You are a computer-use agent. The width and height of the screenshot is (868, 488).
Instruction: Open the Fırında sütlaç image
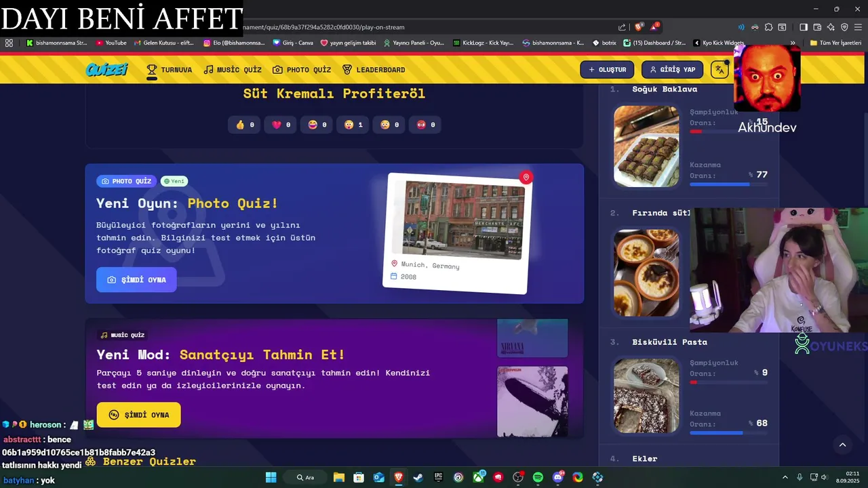646,272
